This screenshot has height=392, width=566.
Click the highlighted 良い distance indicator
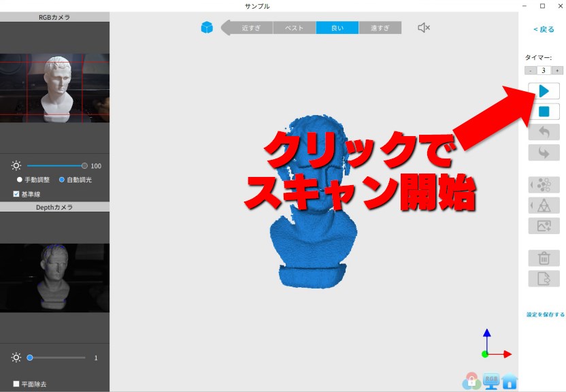pos(337,28)
